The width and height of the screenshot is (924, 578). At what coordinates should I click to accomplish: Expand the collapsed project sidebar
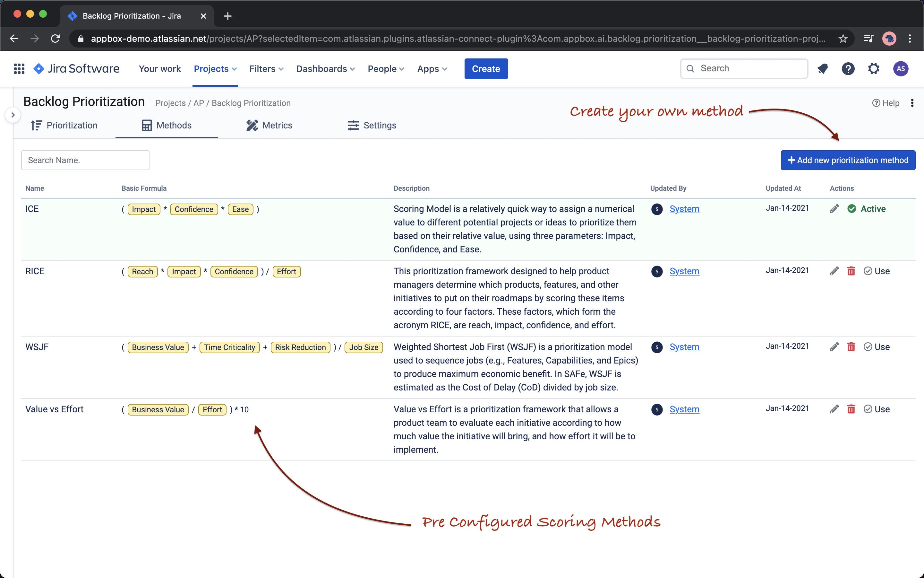tap(13, 115)
